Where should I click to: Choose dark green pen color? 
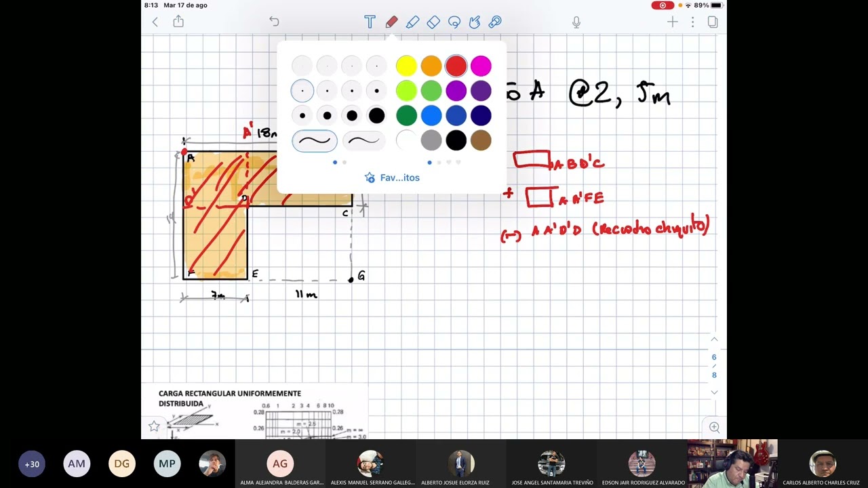coord(406,115)
